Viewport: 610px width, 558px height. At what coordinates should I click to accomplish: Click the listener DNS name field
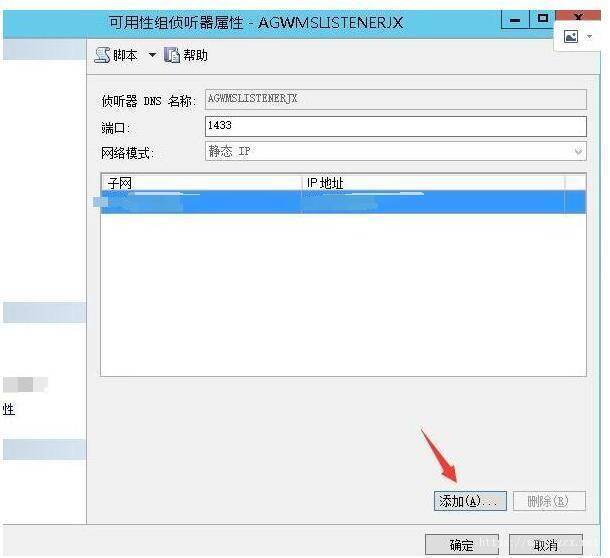coord(396,99)
